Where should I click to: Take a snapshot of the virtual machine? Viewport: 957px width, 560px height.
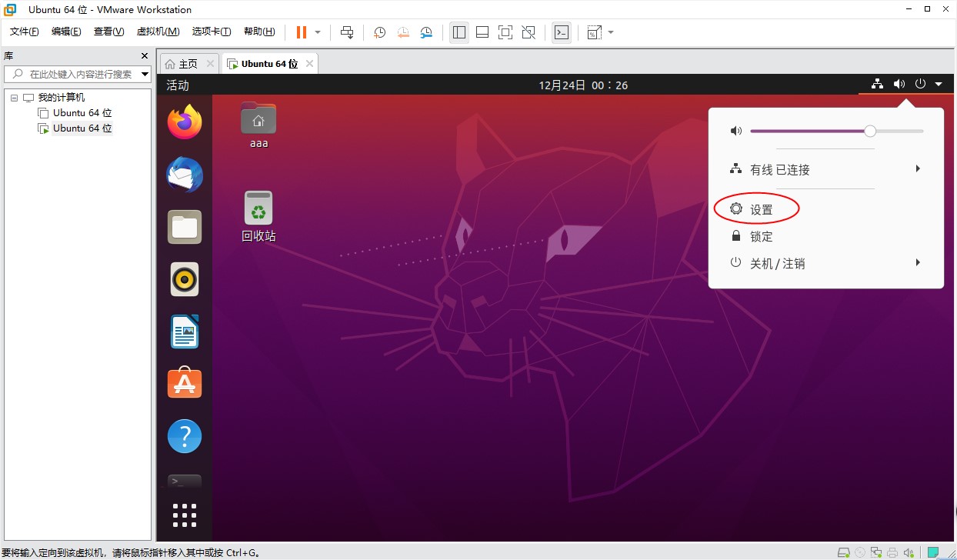(379, 32)
